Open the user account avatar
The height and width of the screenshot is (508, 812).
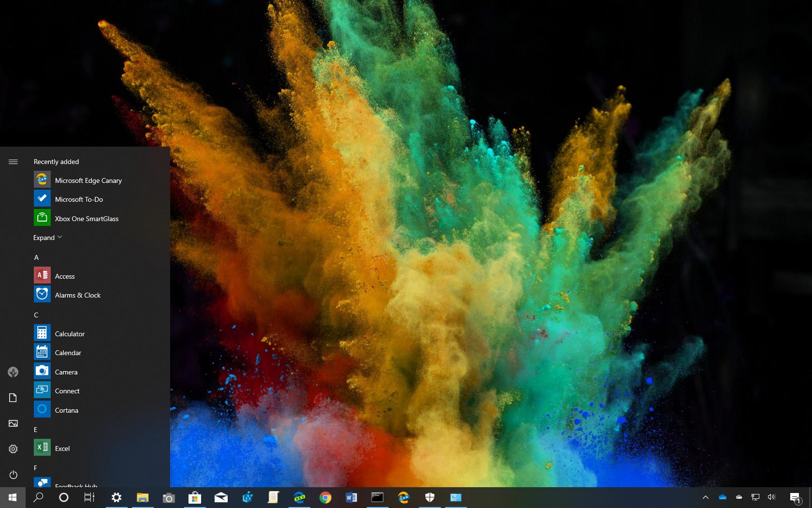[13, 372]
